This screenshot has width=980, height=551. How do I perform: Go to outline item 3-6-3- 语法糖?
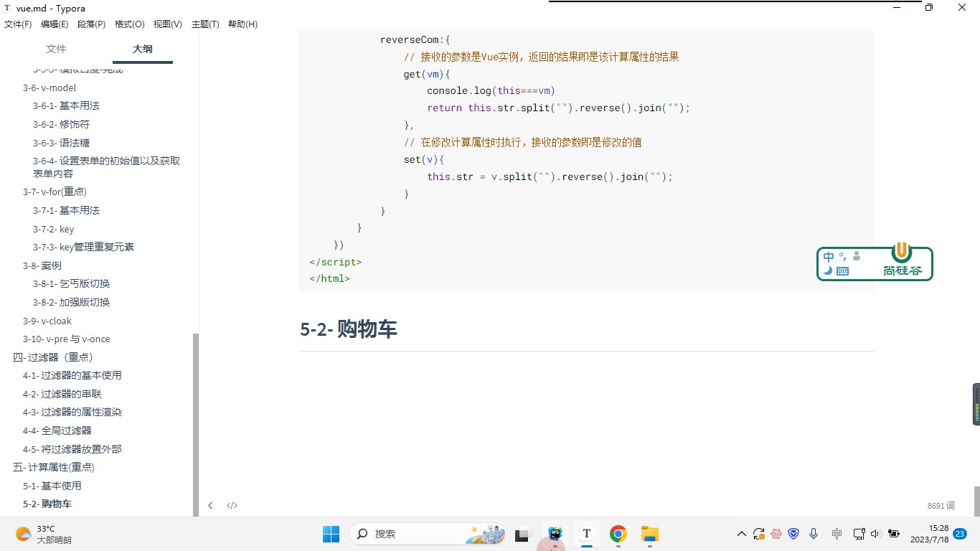click(61, 143)
